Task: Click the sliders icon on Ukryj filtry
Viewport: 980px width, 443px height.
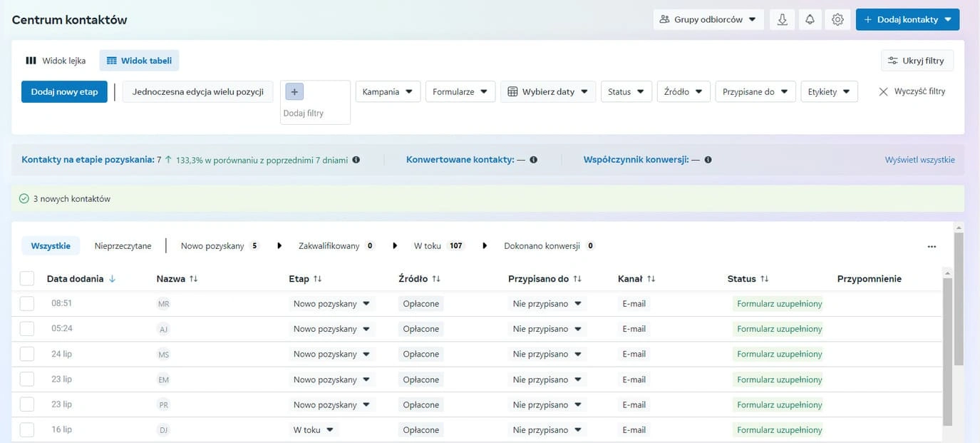Action: click(892, 61)
